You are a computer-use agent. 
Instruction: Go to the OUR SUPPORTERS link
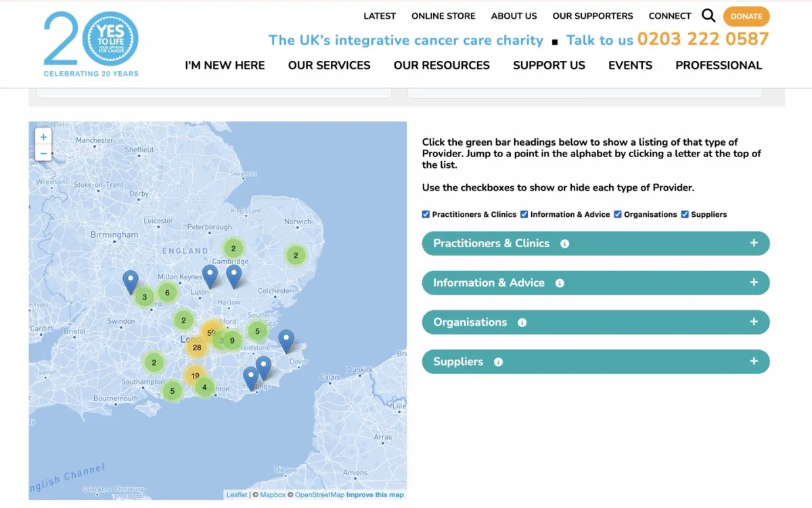(x=593, y=16)
